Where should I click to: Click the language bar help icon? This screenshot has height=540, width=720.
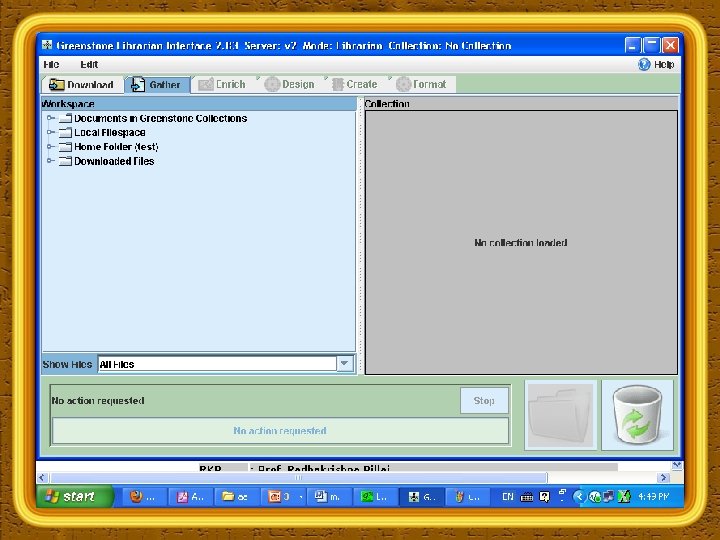click(545, 496)
